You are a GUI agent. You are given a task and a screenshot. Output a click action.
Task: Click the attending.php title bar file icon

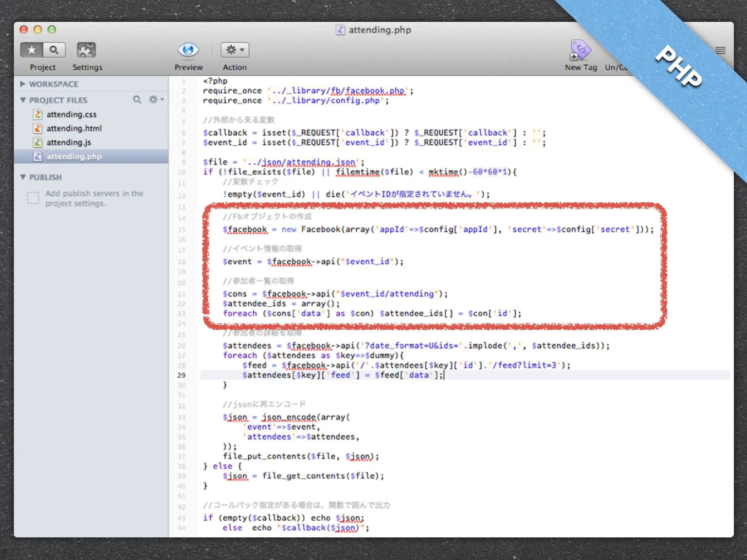[340, 30]
